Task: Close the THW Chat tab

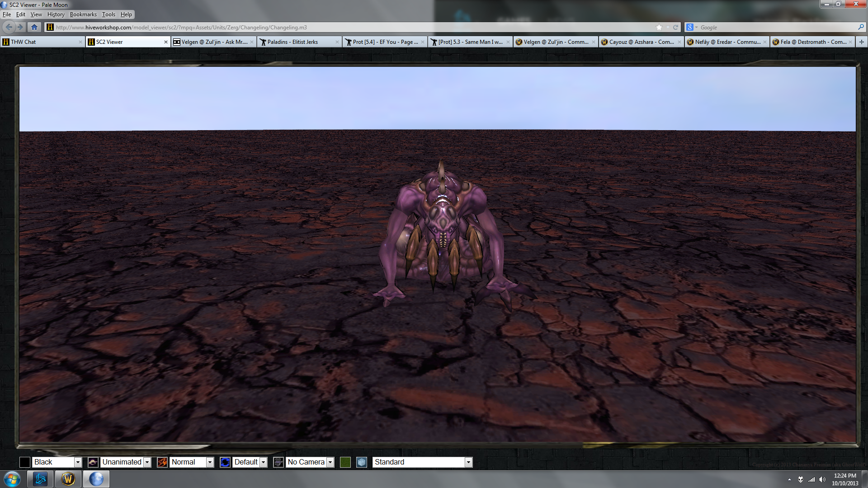Action: 80,42
